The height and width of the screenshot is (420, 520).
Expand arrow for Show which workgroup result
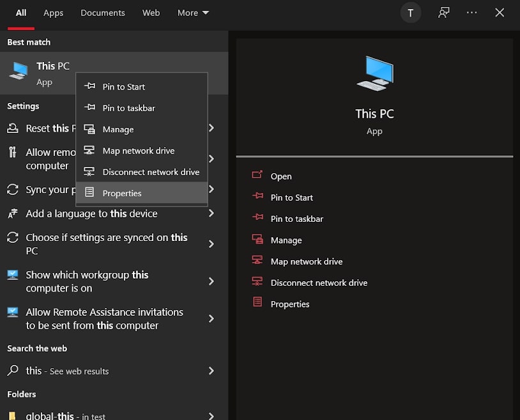211,281
